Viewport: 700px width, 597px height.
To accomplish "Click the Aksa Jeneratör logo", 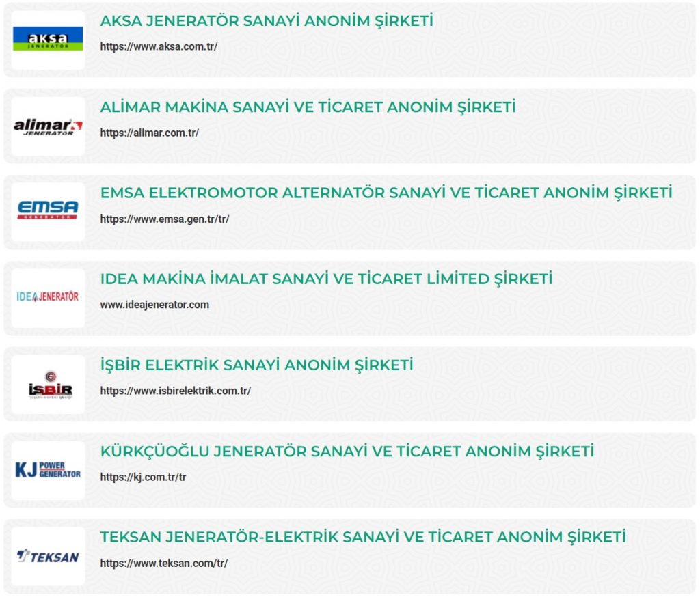I will (x=48, y=40).
